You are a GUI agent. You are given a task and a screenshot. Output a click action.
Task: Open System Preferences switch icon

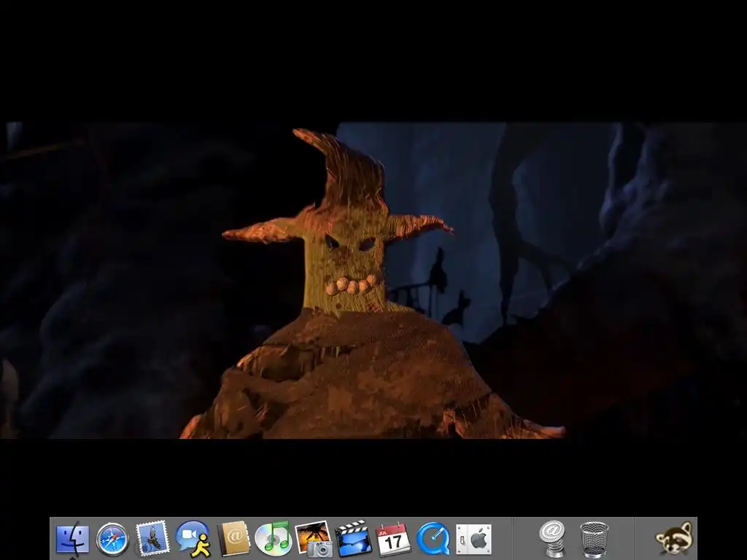(473, 540)
